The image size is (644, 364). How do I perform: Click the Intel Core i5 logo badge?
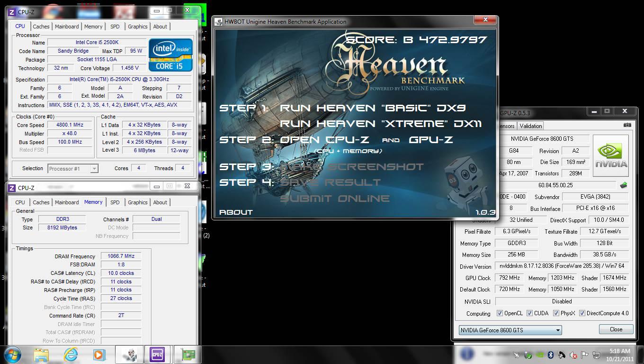pos(170,55)
